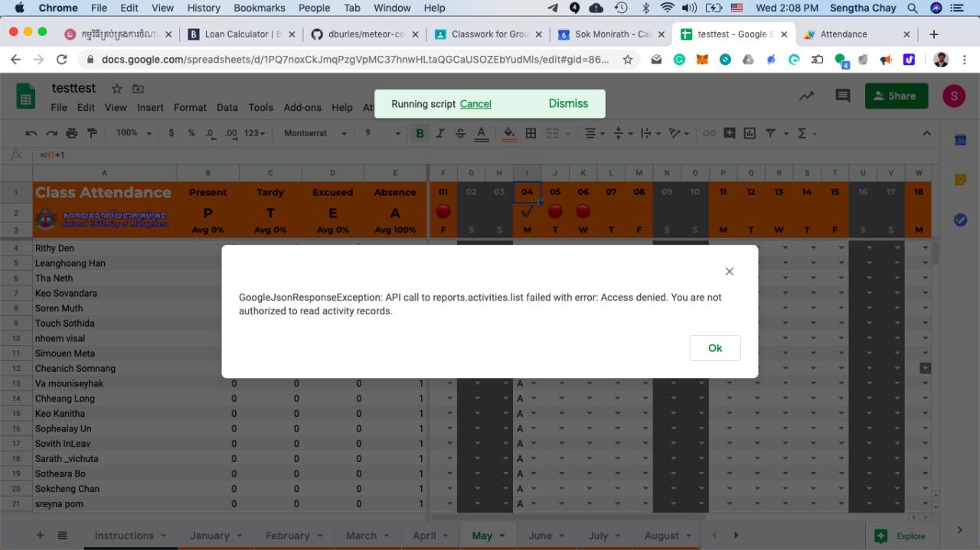Image resolution: width=980 pixels, height=550 pixels.
Task: Open the Montserrat font dropdown
Action: pos(315,133)
